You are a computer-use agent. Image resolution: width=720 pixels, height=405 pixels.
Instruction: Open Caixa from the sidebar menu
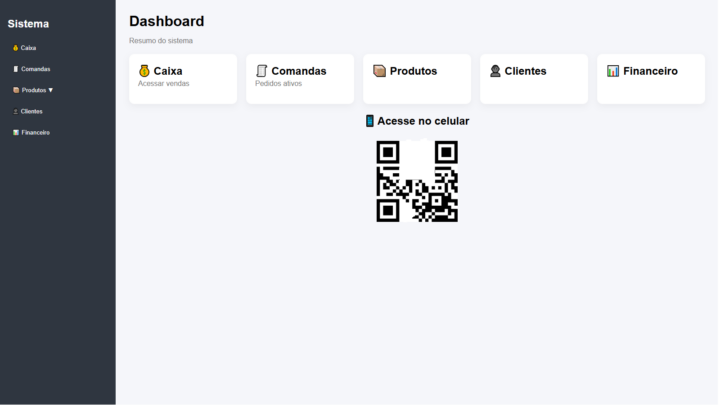[x=29, y=48]
